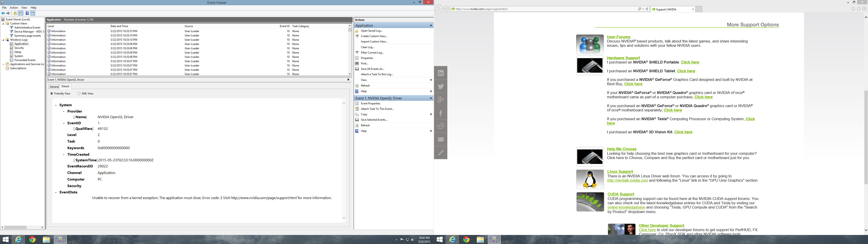Click the devtalk.nvidia.com link
Image resolution: width=868 pixels, height=244 pixels.
627,180
